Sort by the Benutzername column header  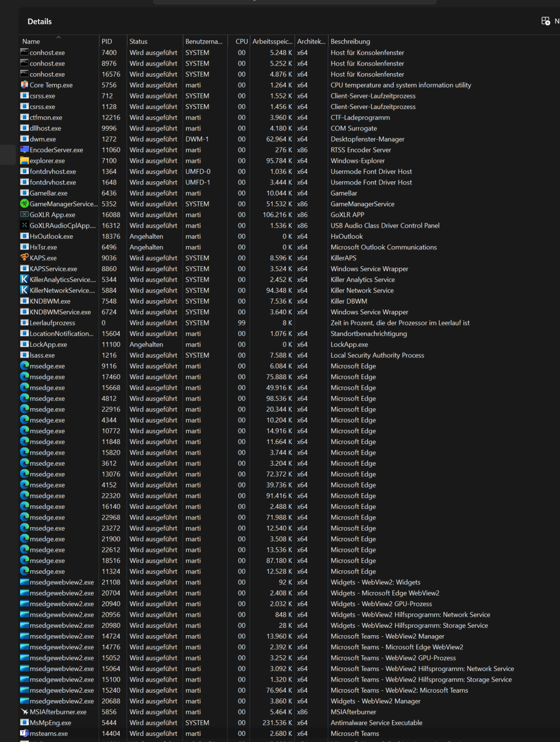[205, 41]
